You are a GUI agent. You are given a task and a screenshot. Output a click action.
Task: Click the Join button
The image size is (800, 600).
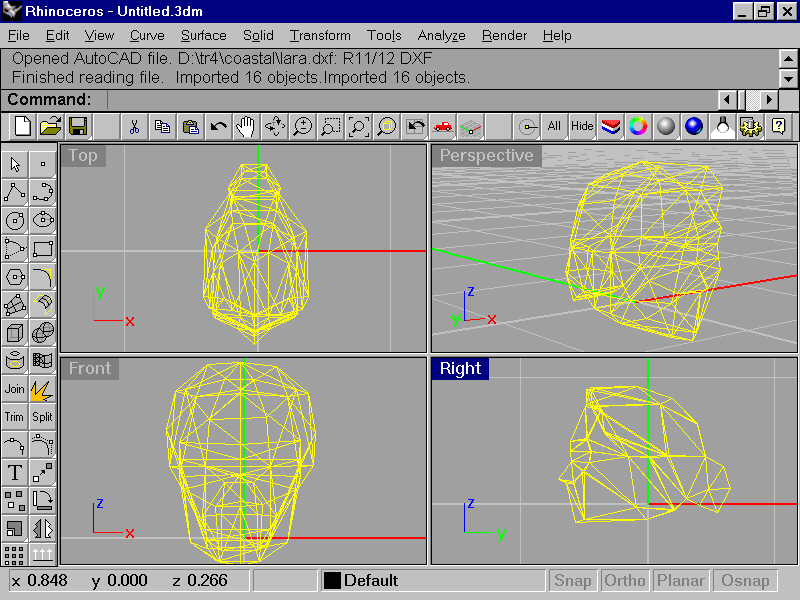pos(15,389)
